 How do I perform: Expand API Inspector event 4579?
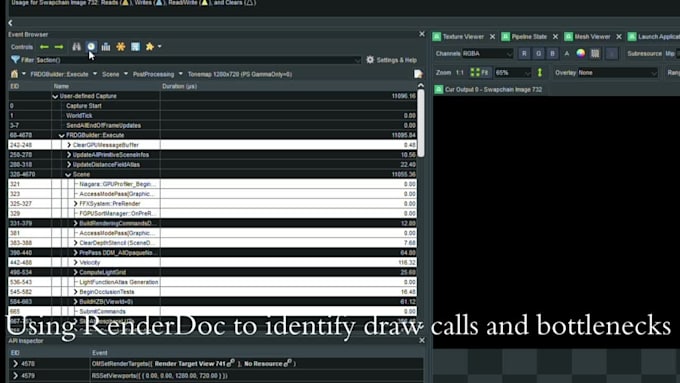tap(16, 376)
